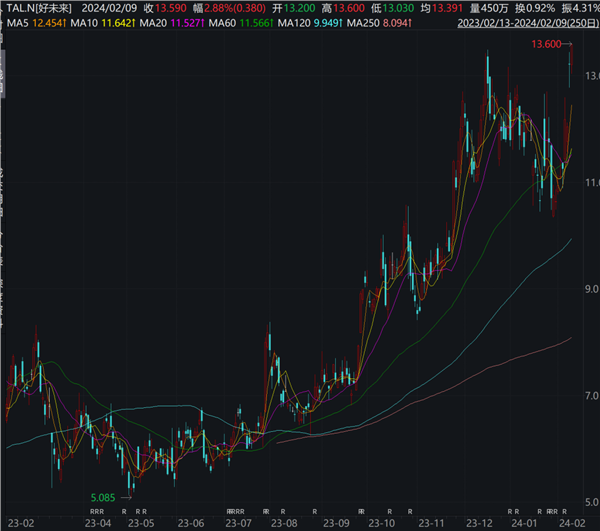Click the high price 高13.600 in header

(343, 8)
